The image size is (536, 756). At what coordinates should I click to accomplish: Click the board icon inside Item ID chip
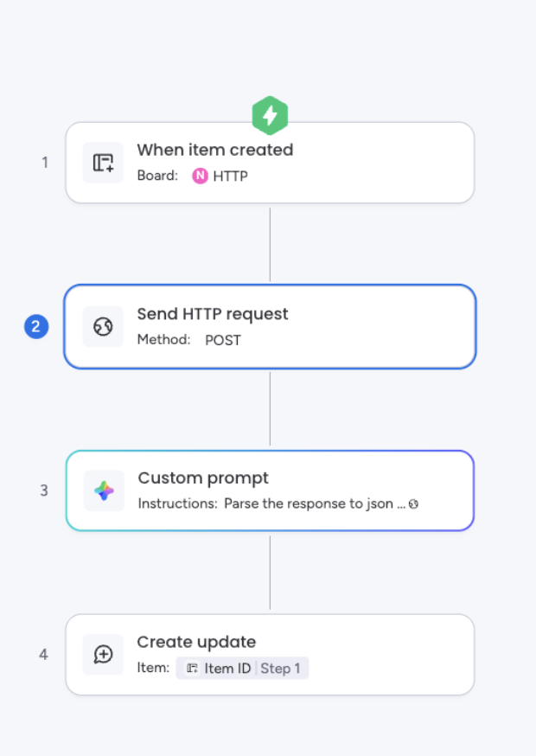192,669
